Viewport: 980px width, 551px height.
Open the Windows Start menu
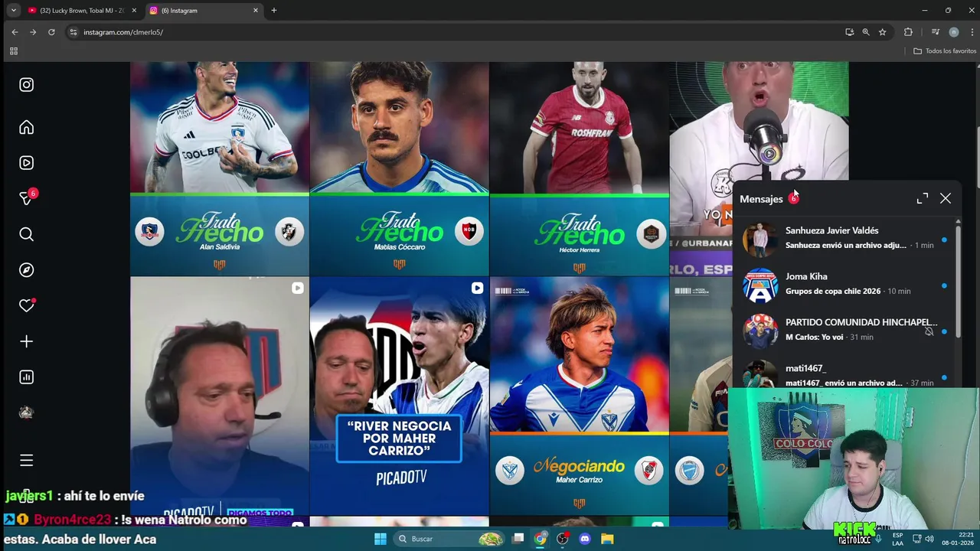(381, 539)
